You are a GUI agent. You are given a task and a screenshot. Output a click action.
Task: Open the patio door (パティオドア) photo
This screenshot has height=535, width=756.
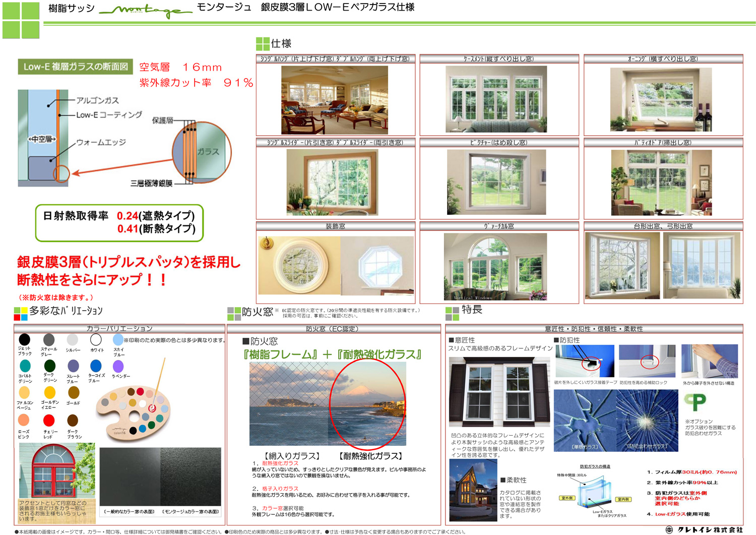coord(661,183)
